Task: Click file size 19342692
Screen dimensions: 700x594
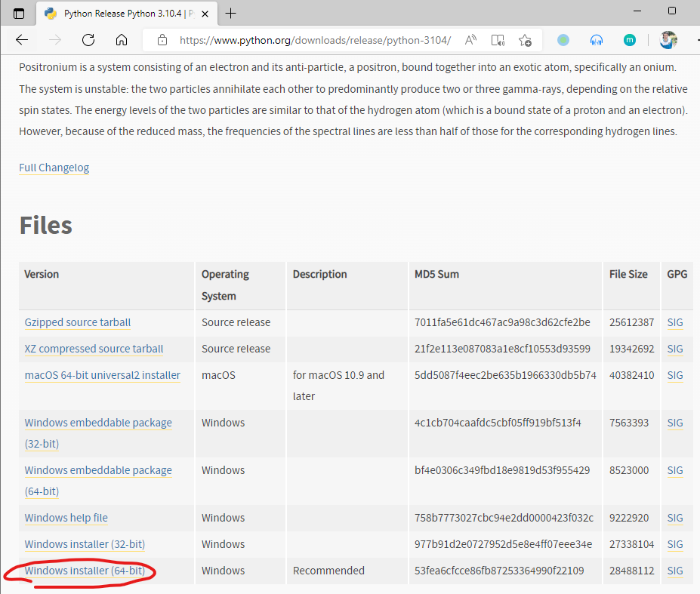Action: pos(632,349)
